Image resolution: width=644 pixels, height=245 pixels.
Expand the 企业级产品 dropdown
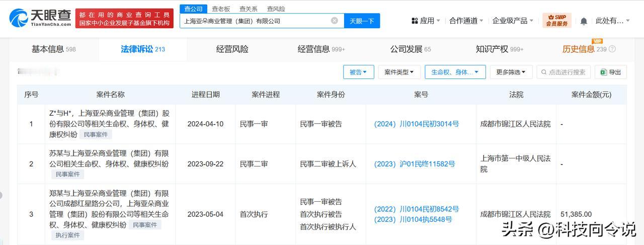[513, 21]
